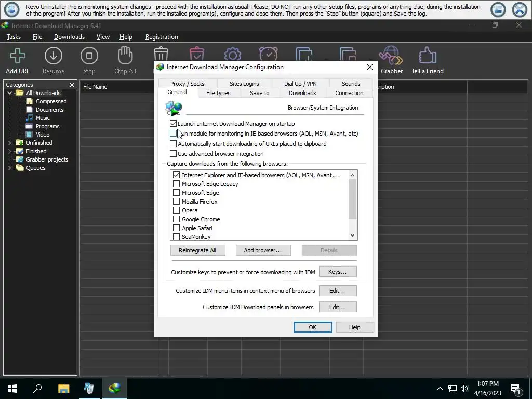The width and height of the screenshot is (532, 399).
Task: Switch to Revo Uninstaller in taskbar
Action: coord(89,388)
